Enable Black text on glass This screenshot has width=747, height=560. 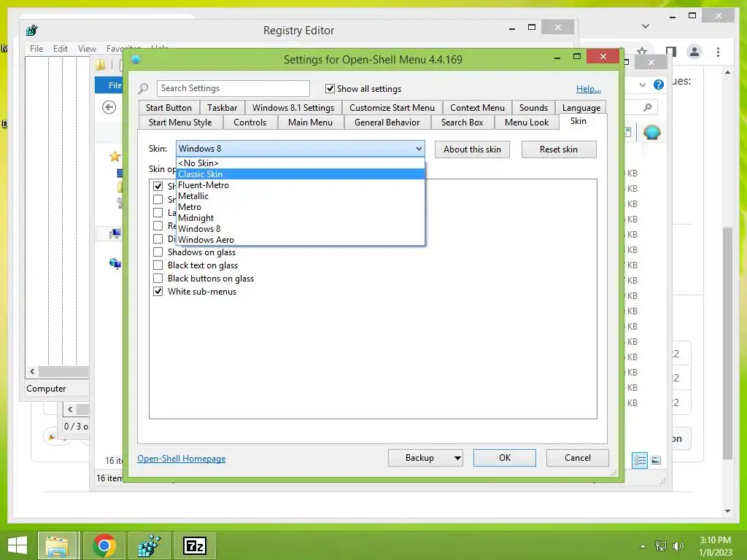158,265
